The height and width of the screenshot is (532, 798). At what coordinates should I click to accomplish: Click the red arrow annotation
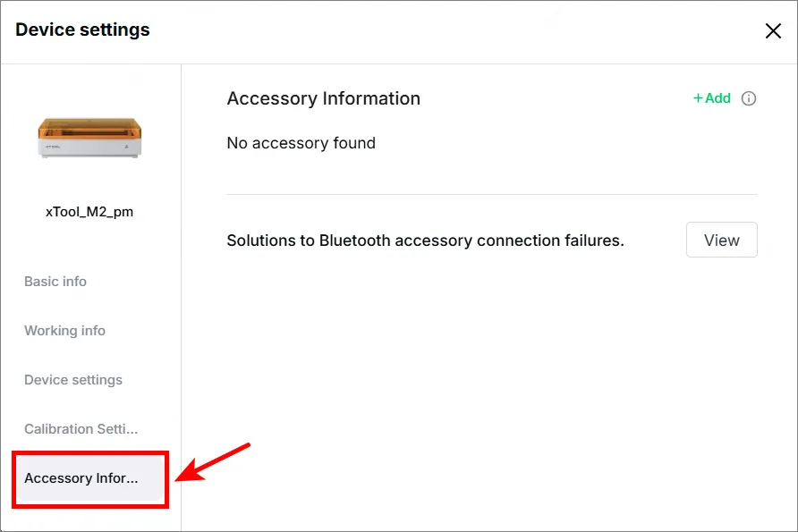coord(213,462)
